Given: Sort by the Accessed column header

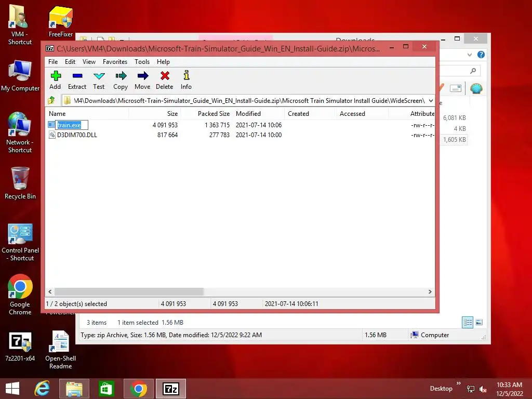Looking at the screenshot, I should 362,114.
